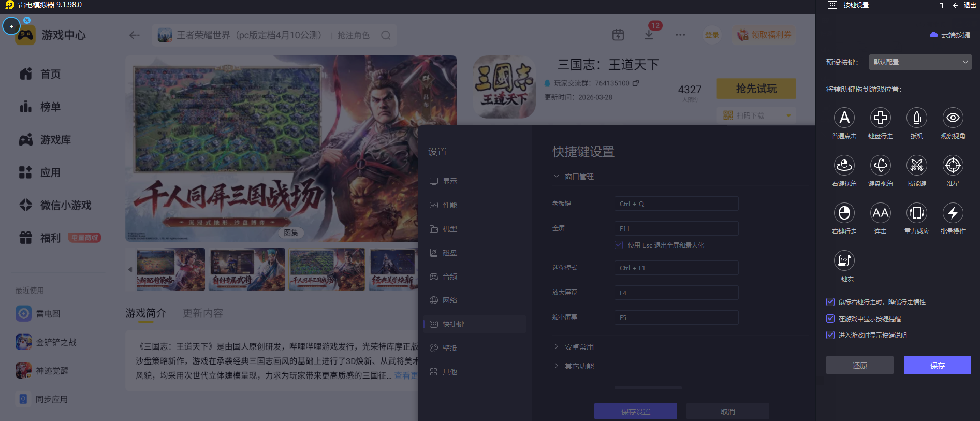Select the 技能键 skill key icon
Viewport: 980px width, 421px height.
(x=917, y=165)
